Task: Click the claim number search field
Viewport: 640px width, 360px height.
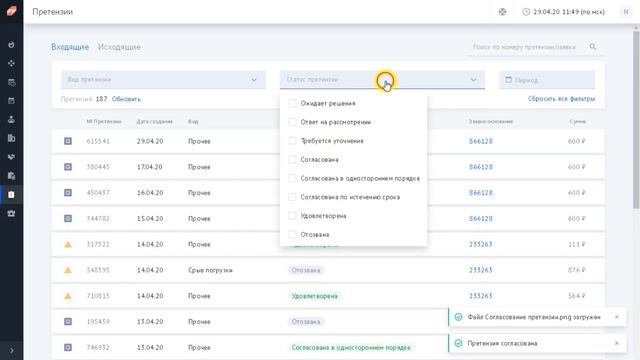Action: pyautogui.click(x=524, y=47)
